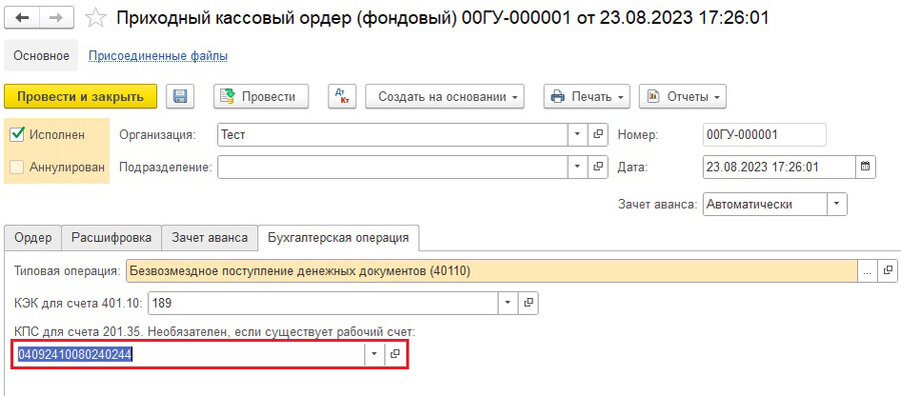The image size is (901, 396).
Task: Open Подразделение record with the open icon
Action: pos(598,167)
